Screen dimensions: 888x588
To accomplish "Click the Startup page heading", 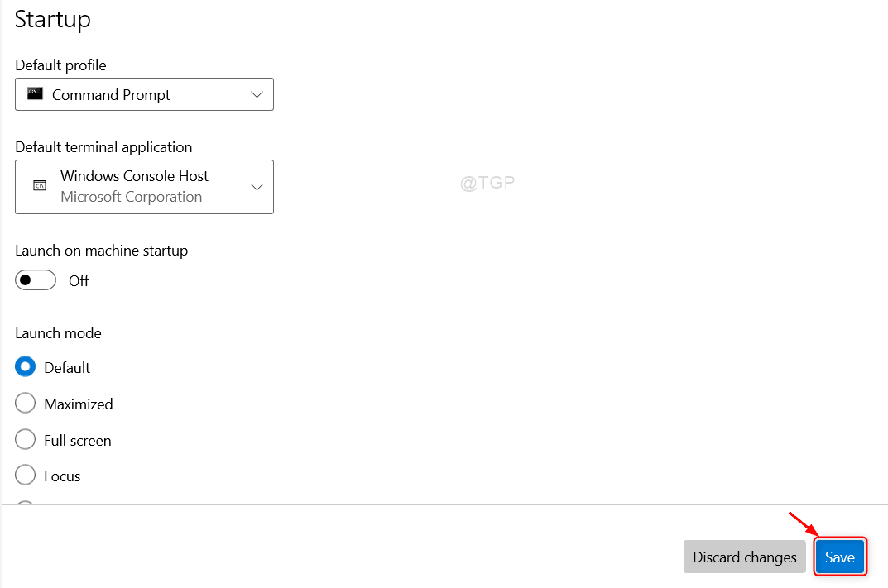I will 53,20.
